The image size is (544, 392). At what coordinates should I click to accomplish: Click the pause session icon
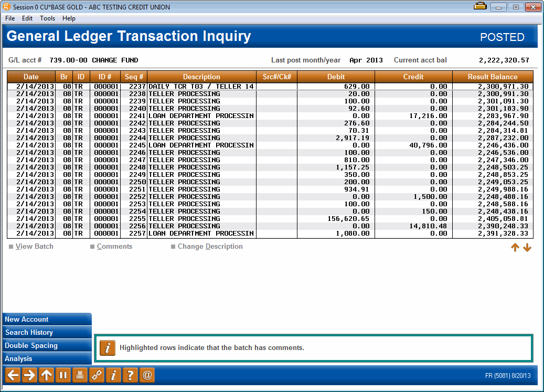(62, 375)
